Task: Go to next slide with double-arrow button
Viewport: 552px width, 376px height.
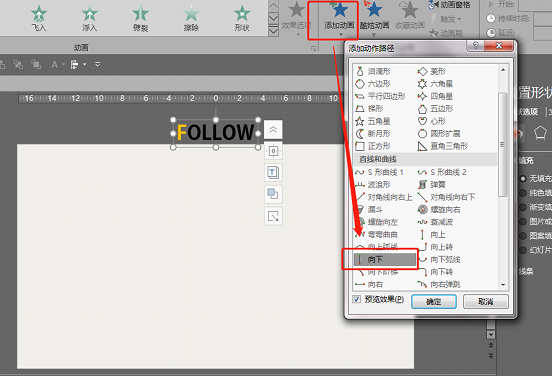Action: 491,356
